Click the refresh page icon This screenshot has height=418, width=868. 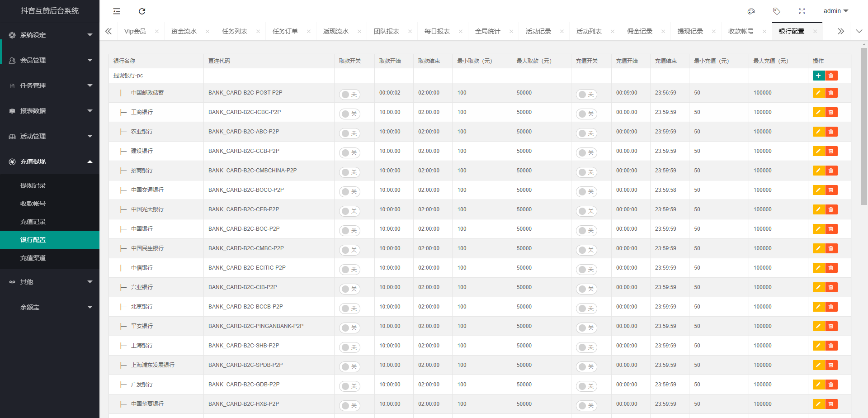pyautogui.click(x=142, y=11)
